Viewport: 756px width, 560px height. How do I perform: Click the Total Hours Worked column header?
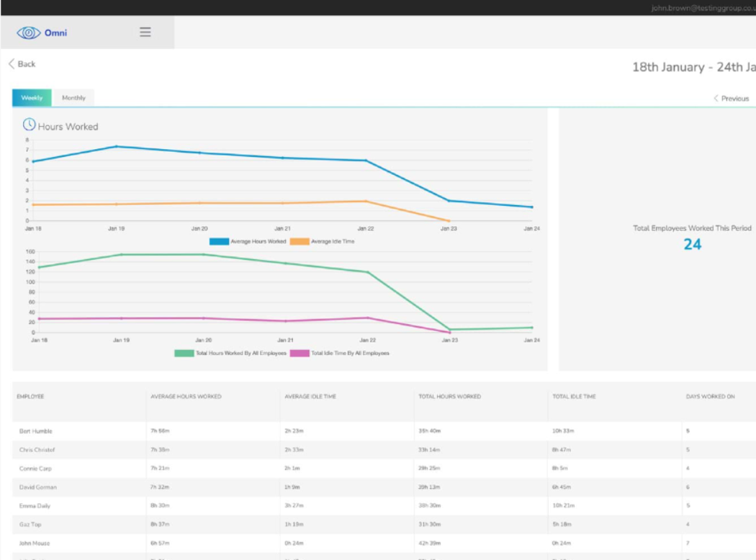[449, 397]
